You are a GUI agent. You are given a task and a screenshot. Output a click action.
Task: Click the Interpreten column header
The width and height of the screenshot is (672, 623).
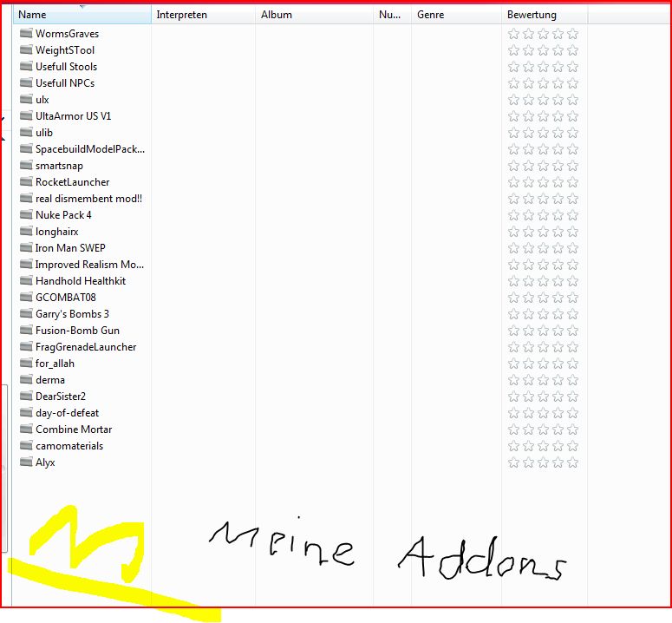coord(202,15)
